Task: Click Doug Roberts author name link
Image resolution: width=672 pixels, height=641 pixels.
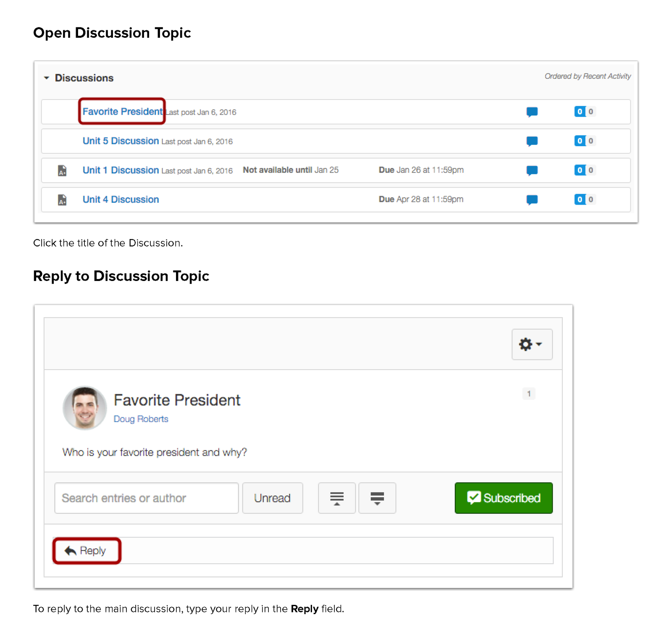Action: (x=141, y=419)
